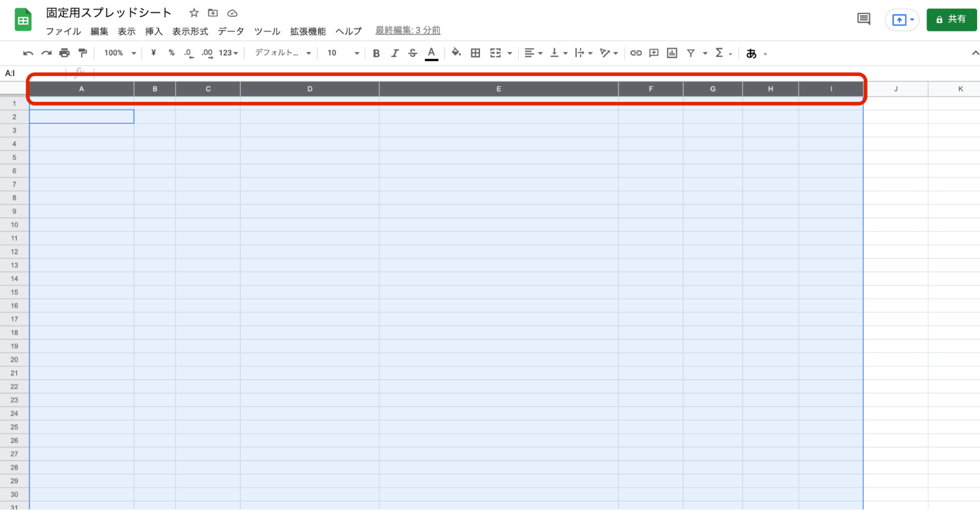Open the fill color bucket
The image size is (980, 510).
pyautogui.click(x=456, y=53)
